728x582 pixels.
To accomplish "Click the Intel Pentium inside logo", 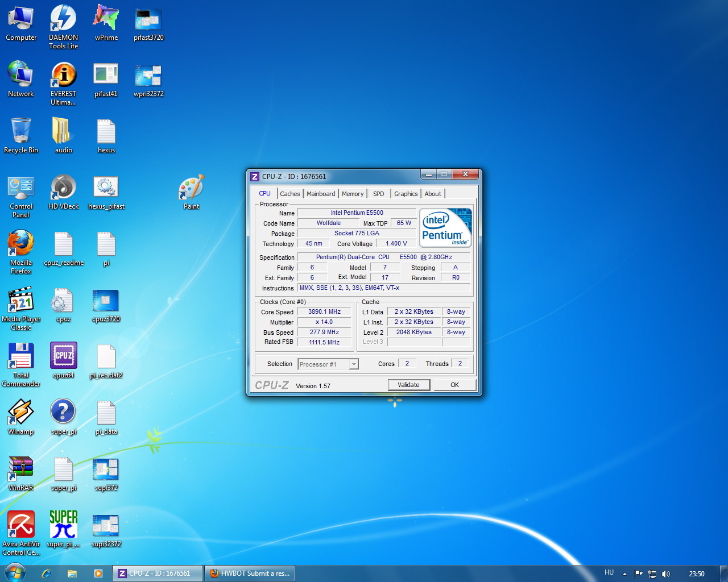I will (x=446, y=227).
